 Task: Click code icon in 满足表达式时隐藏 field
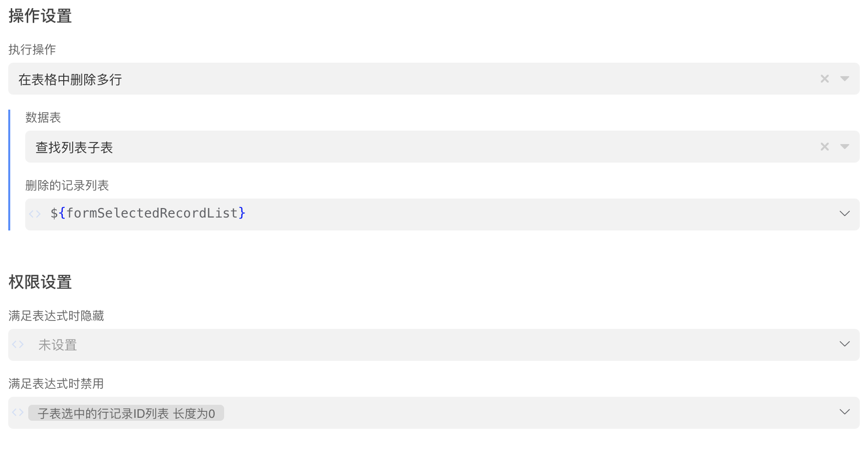click(x=18, y=345)
